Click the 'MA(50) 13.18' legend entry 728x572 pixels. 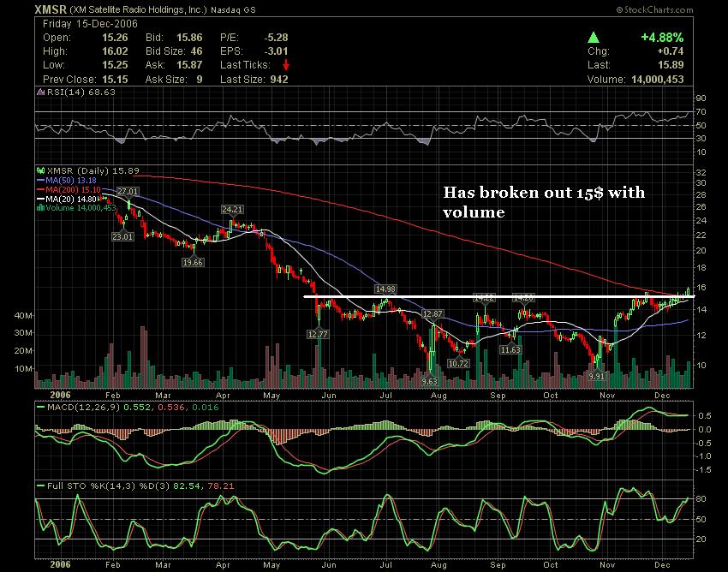click(71, 180)
